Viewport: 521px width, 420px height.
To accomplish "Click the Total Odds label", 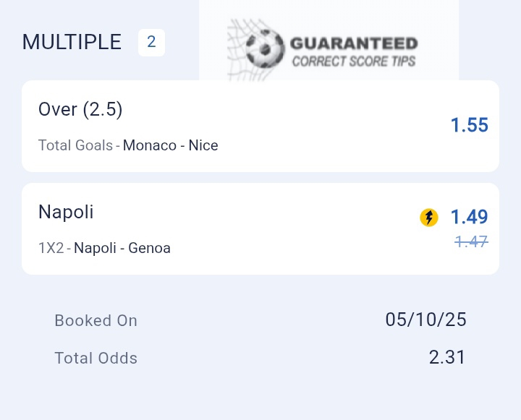I will (96, 358).
